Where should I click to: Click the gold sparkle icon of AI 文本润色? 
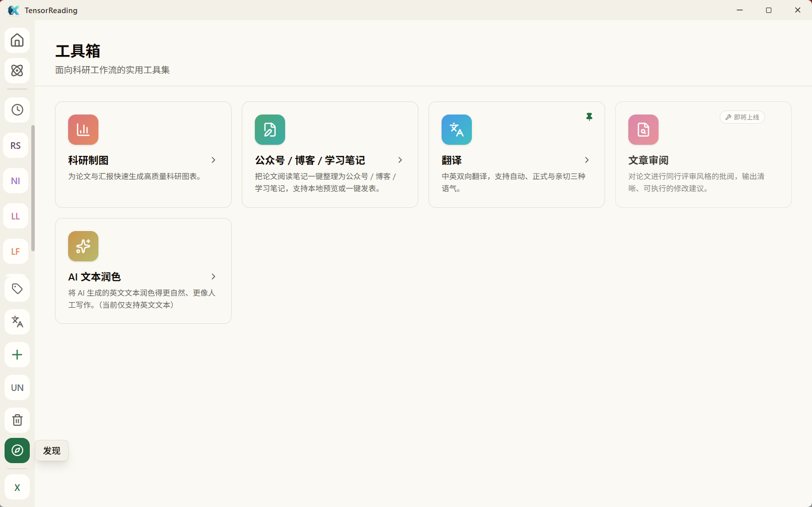[83, 246]
